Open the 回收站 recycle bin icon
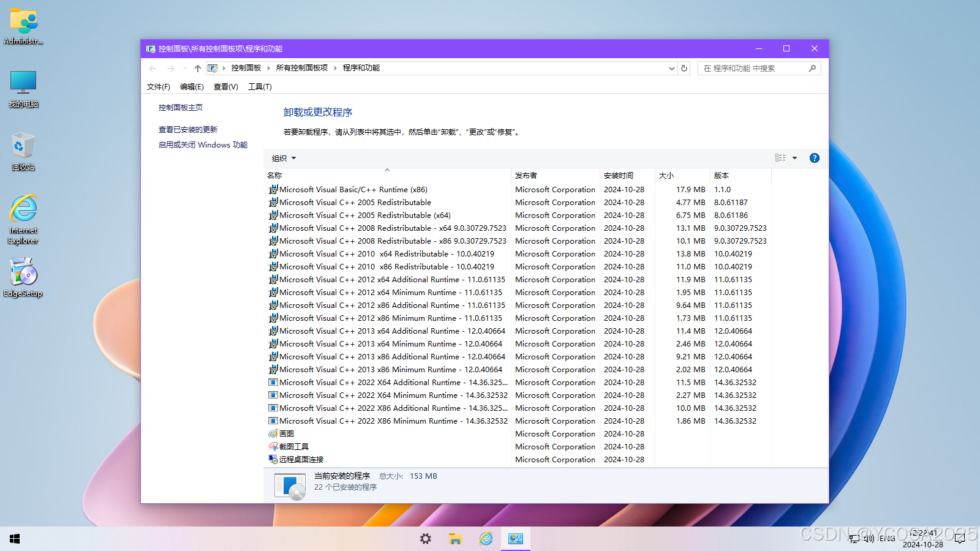Image resolution: width=980 pixels, height=551 pixels. click(23, 151)
